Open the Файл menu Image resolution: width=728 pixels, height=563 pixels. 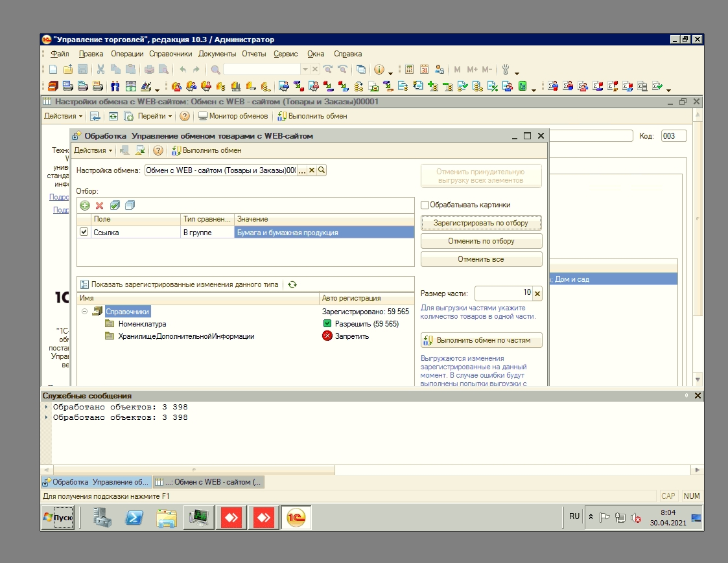click(60, 54)
